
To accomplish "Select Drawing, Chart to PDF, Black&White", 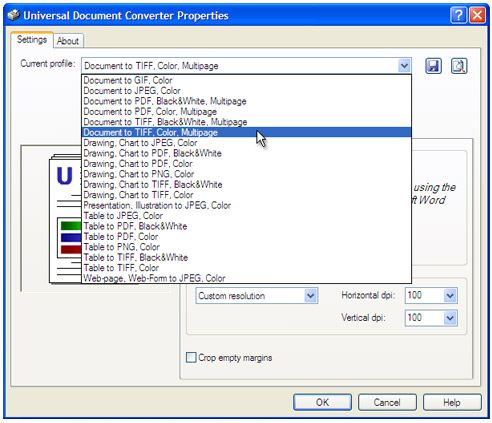I will point(246,153).
